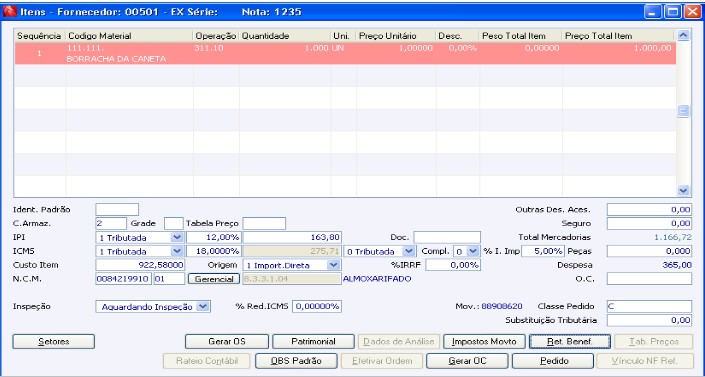Click the Preço Total Item header
The image size is (705, 377).
[x=618, y=36]
